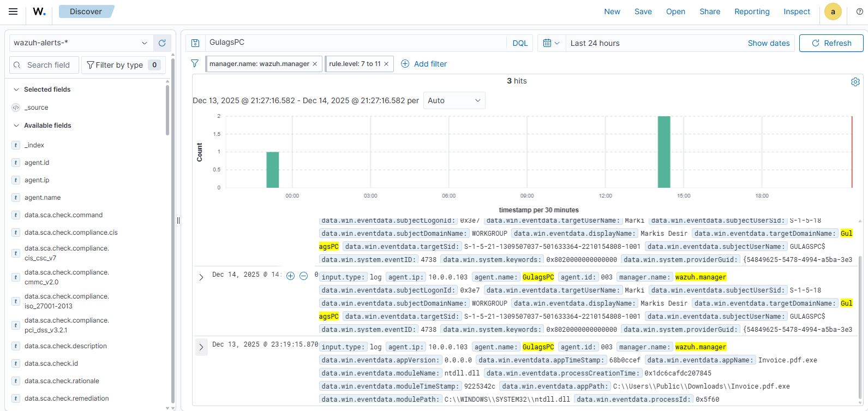Open the Inspect menu item

797,11
